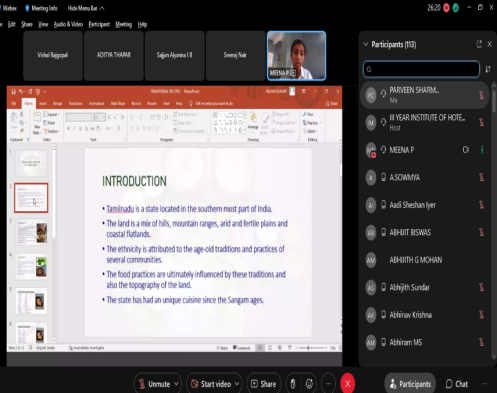Click Hide Menu Bar toggle

point(86,8)
